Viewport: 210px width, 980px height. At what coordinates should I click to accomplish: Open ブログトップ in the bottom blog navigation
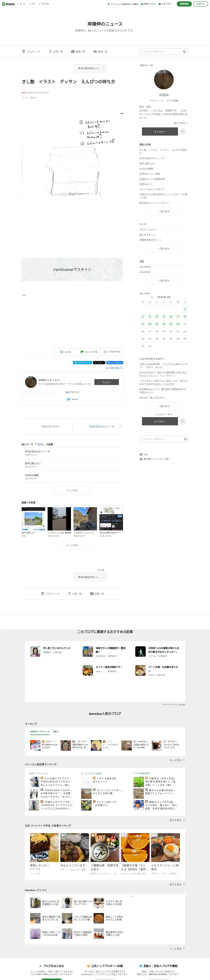coord(50,594)
